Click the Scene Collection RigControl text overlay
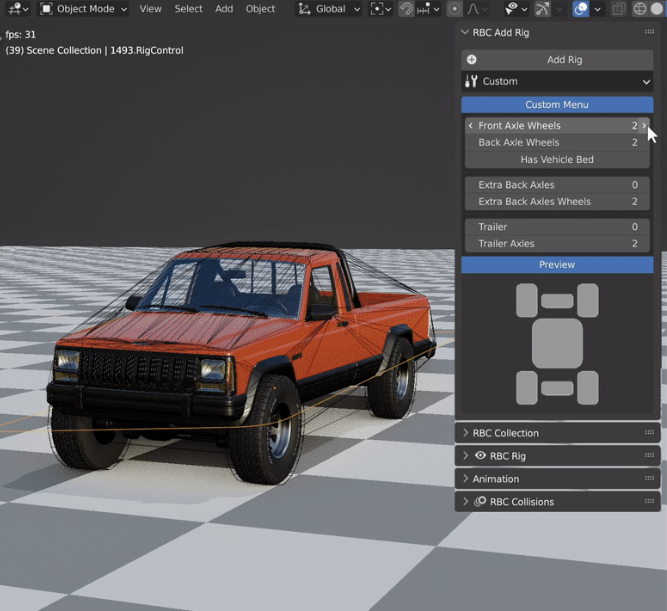This screenshot has height=611, width=667. tap(94, 51)
